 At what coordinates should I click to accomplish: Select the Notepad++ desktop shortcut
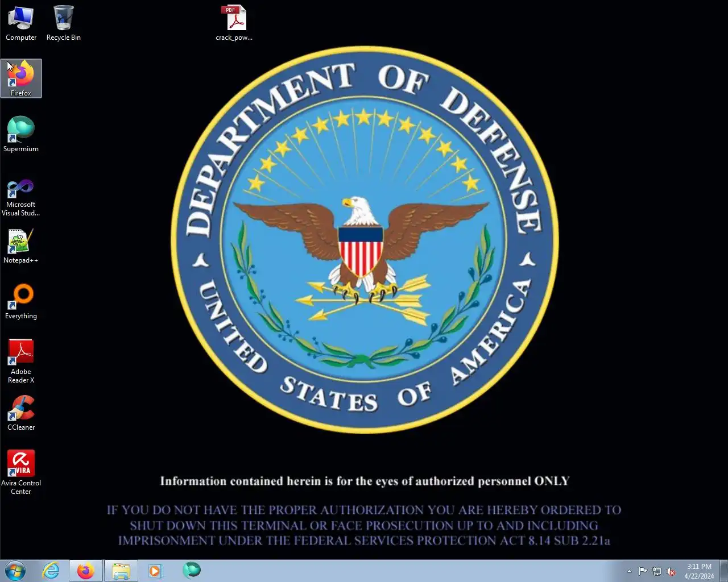click(x=21, y=246)
